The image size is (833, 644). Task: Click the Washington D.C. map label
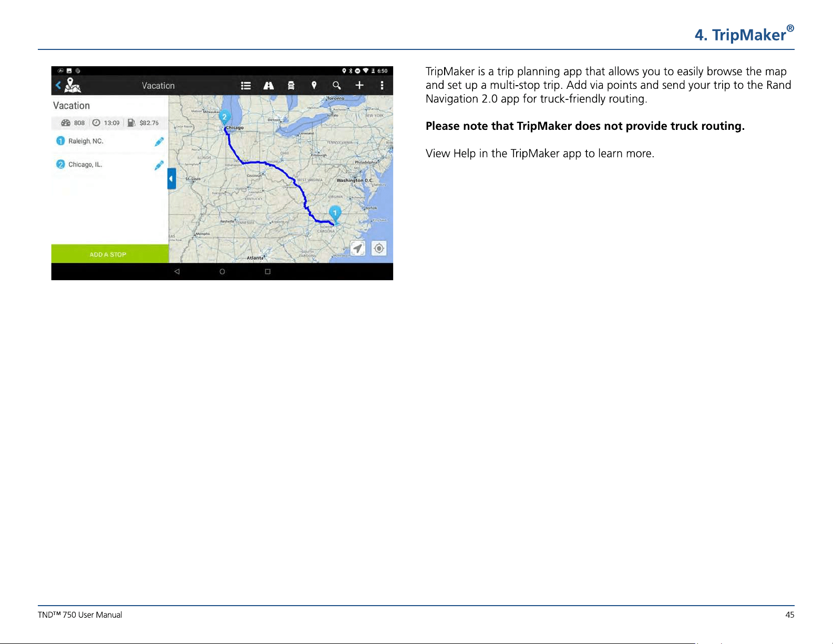(x=355, y=180)
